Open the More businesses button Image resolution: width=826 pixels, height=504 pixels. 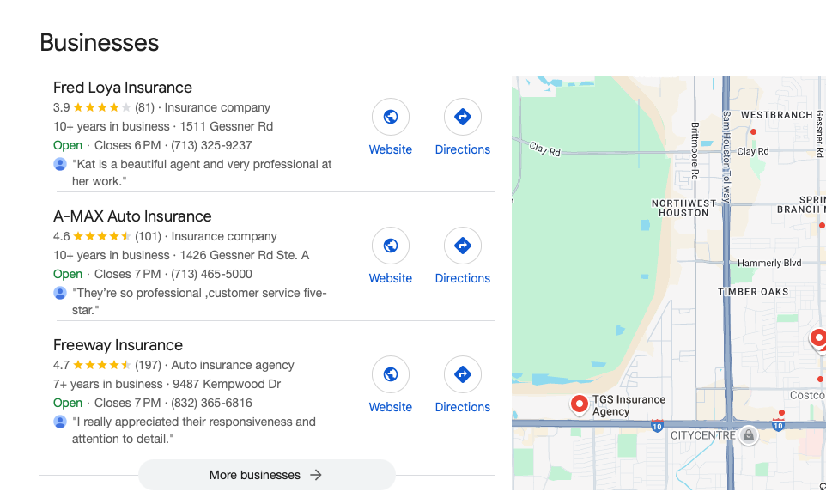[267, 475]
